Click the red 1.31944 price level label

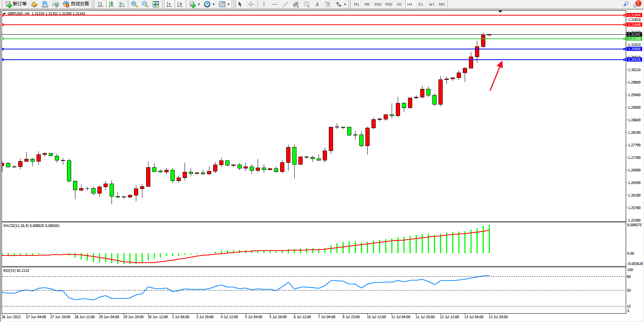(634, 15)
